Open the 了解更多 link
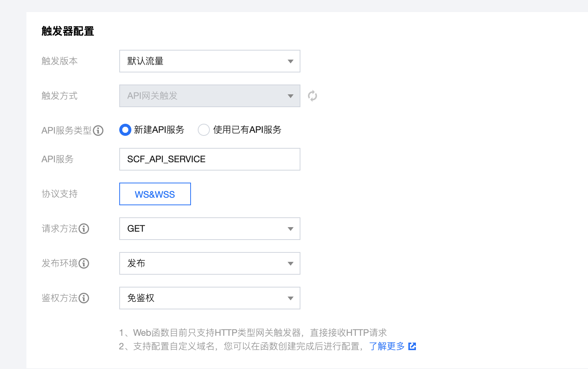 pyautogui.click(x=386, y=346)
